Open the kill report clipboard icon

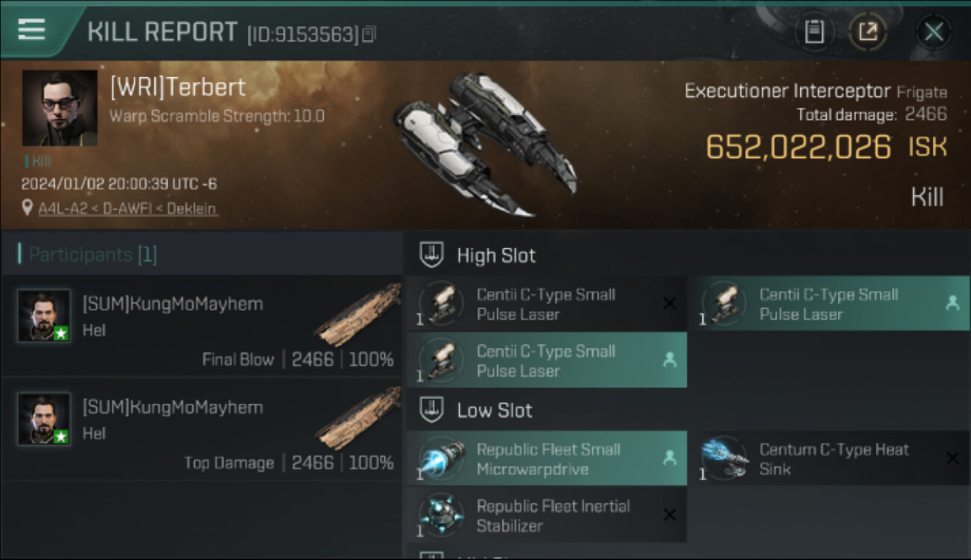click(814, 31)
